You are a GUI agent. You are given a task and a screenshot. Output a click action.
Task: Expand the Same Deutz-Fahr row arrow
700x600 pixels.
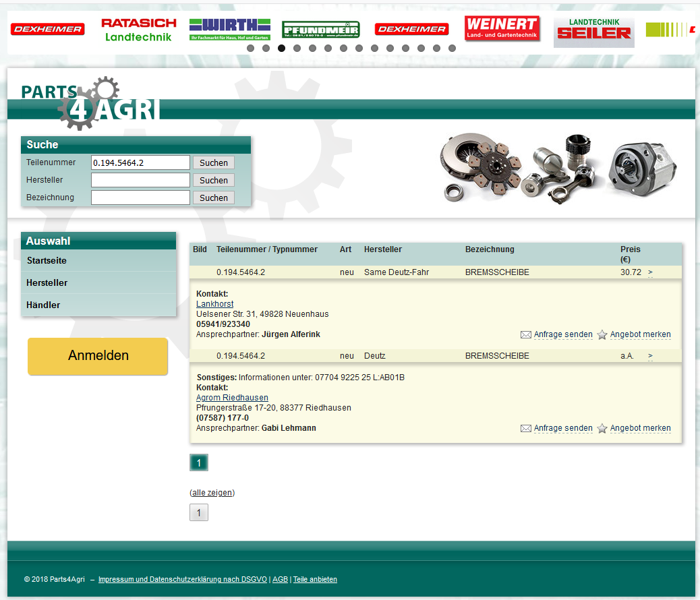point(650,272)
